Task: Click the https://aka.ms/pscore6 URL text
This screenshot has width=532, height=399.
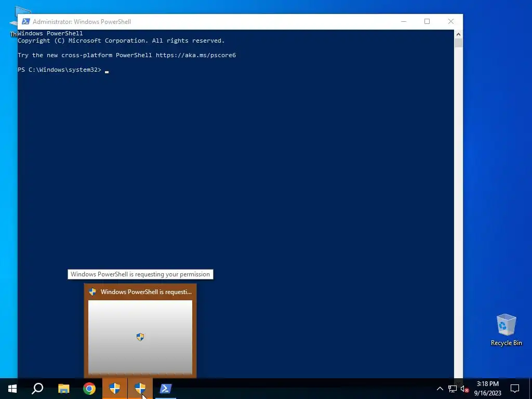Action: [x=196, y=55]
